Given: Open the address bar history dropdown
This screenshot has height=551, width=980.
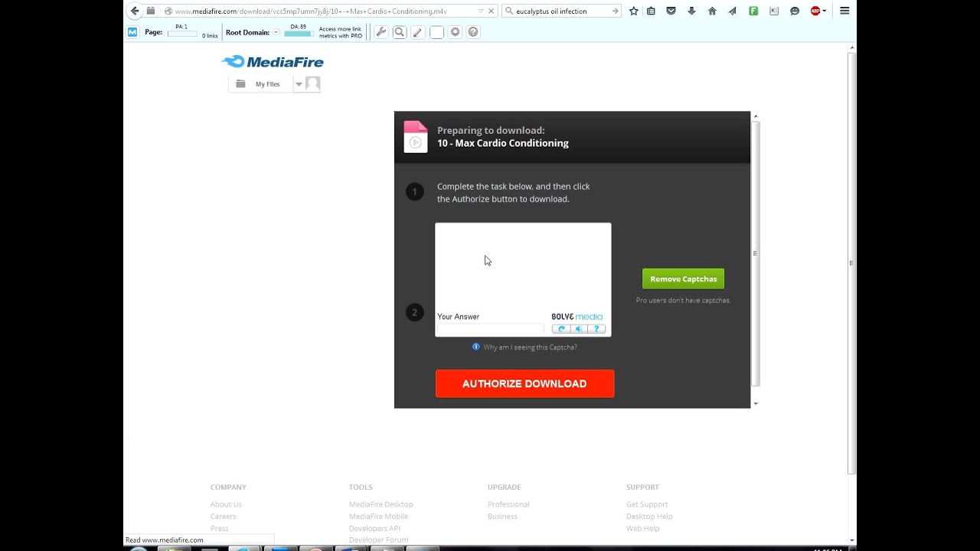Looking at the screenshot, I should [x=480, y=11].
